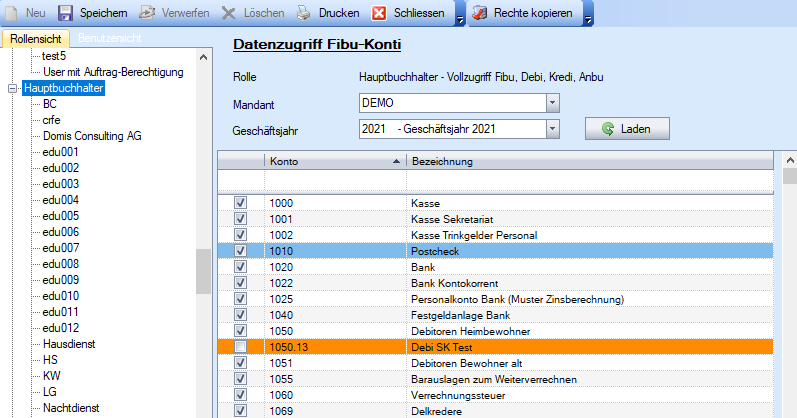Image resolution: width=797 pixels, height=418 pixels.
Task: Click Barauslagen zum Weiterverrechnen cell
Action: [590, 379]
